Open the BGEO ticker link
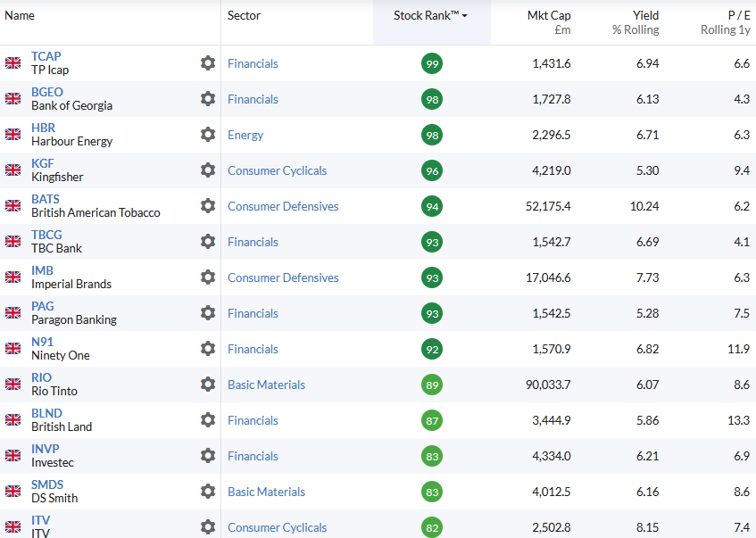The image size is (756, 538). coord(47,92)
